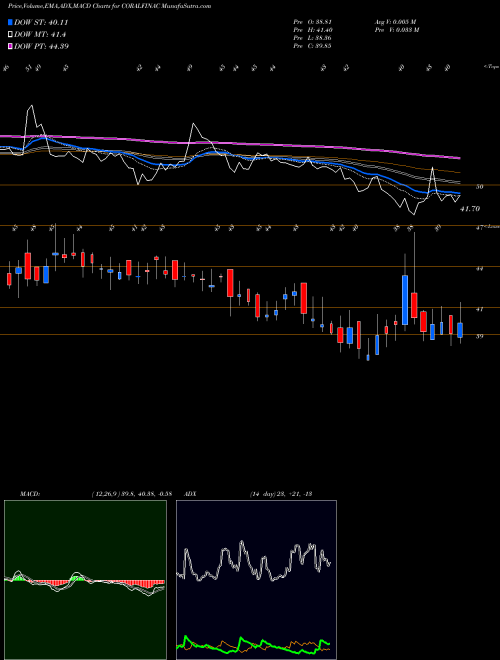Click the 50 level label on EMA chart
The image size is (500, 660).
click(479, 186)
